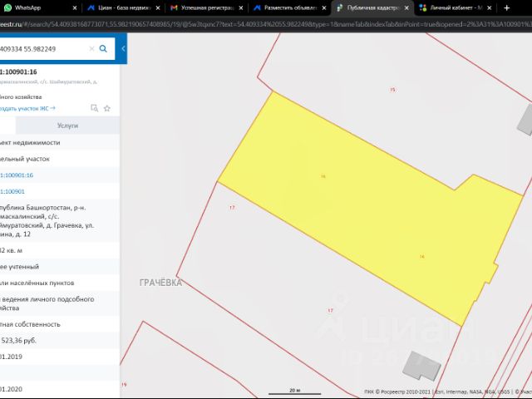The image size is (532, 399).
Task: Close the Личный кабинет tab
Action: [x=490, y=7]
